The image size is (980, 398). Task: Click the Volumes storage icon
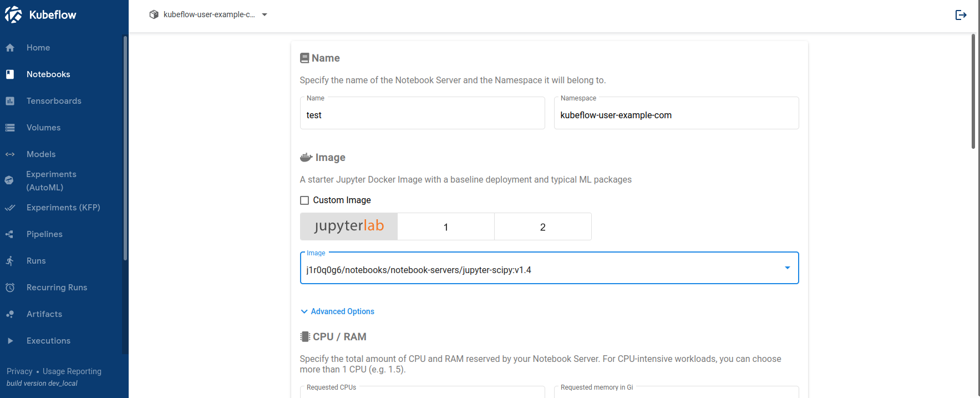[x=10, y=128]
